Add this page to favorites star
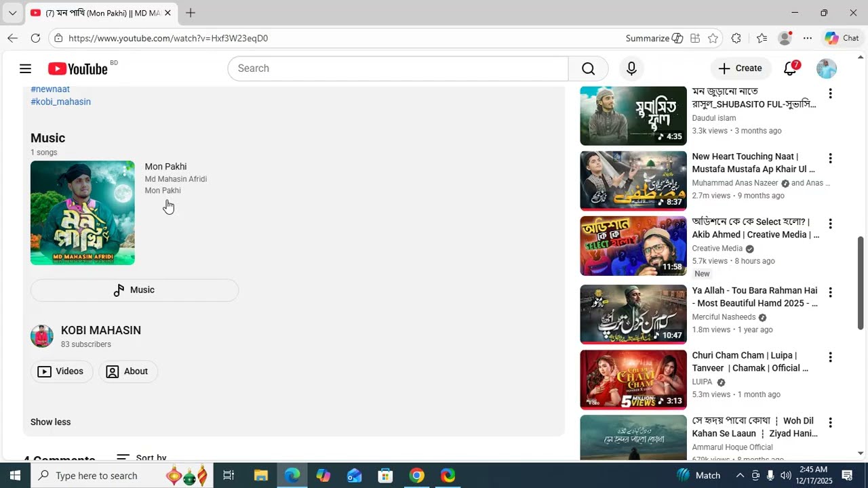Image resolution: width=868 pixels, height=488 pixels. coord(713,38)
